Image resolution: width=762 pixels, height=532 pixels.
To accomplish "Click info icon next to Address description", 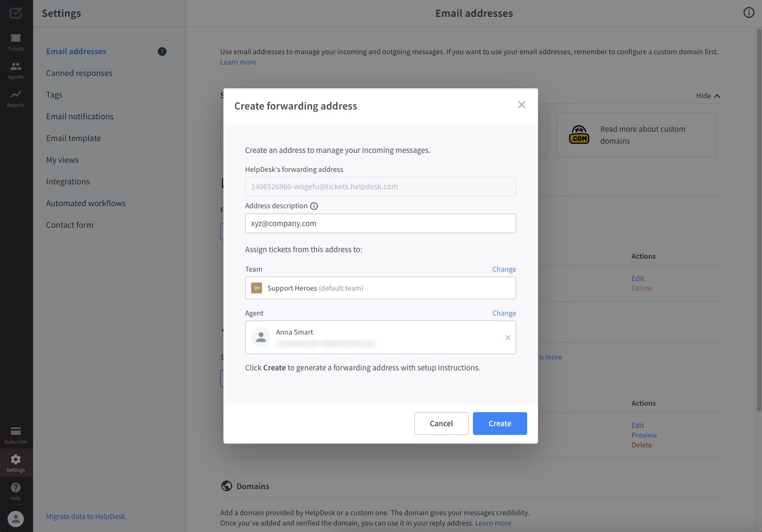I will pyautogui.click(x=314, y=206).
